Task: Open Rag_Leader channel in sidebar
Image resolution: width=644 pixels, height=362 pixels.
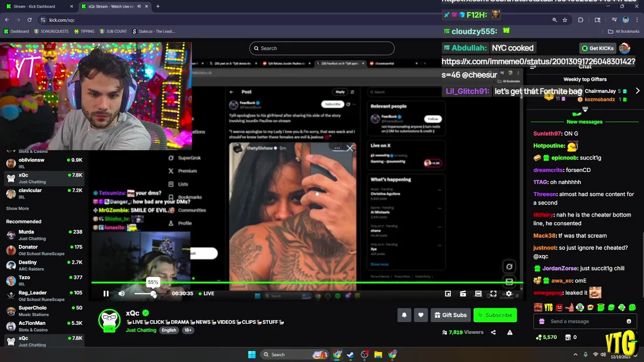Action: point(44,296)
